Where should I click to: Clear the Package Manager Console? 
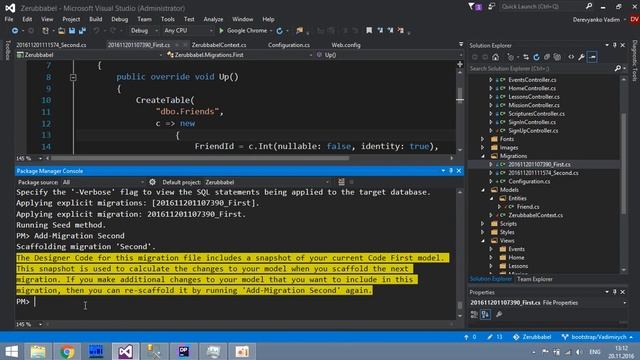(x=341, y=182)
